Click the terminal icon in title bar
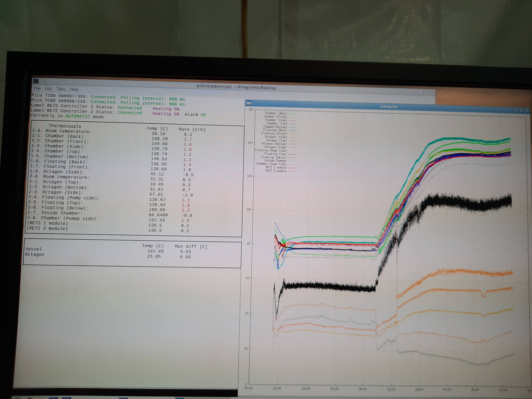This screenshot has height=399, width=532. tap(36, 81)
